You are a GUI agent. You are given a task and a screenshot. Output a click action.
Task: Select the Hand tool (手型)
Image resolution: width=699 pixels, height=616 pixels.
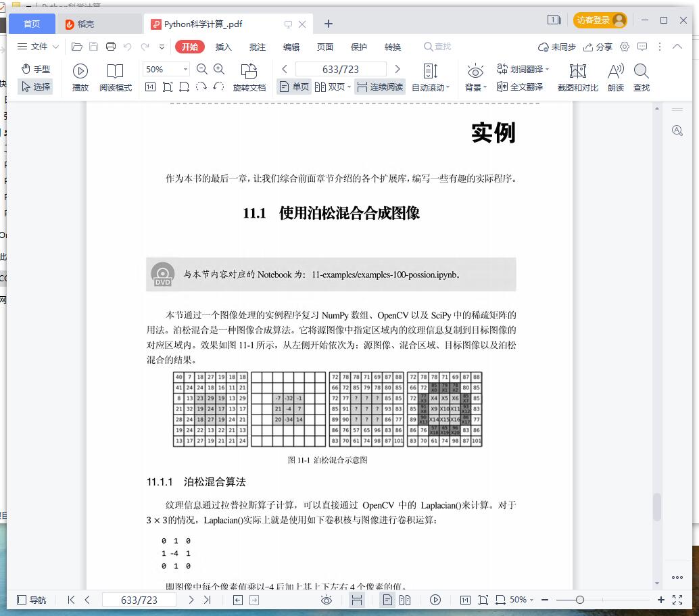point(36,69)
